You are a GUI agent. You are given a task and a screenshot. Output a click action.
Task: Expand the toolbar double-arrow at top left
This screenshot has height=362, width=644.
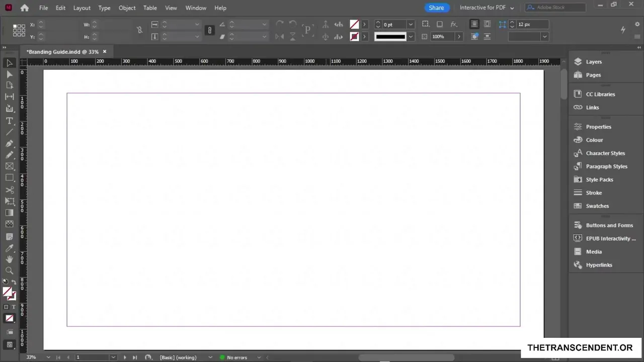pos(5,48)
